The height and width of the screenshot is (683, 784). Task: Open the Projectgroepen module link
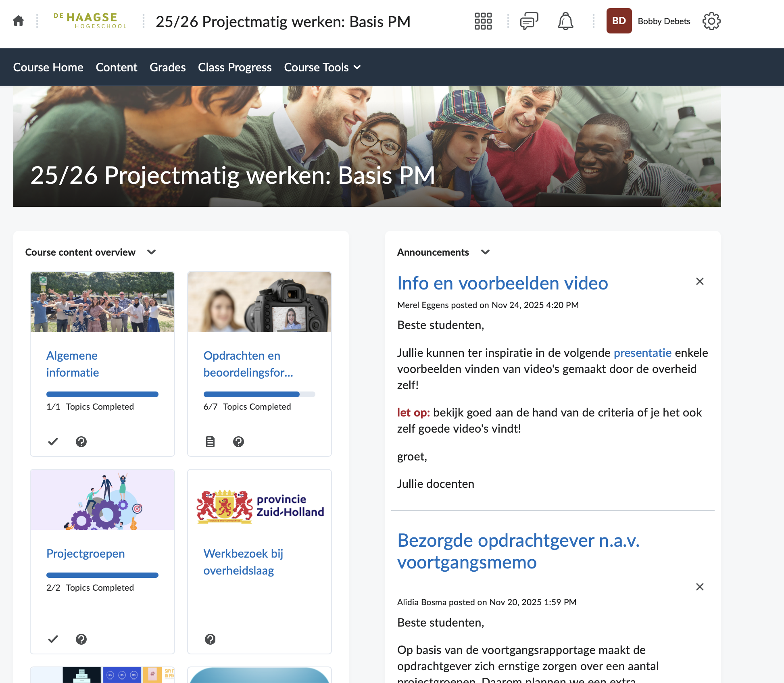(85, 554)
